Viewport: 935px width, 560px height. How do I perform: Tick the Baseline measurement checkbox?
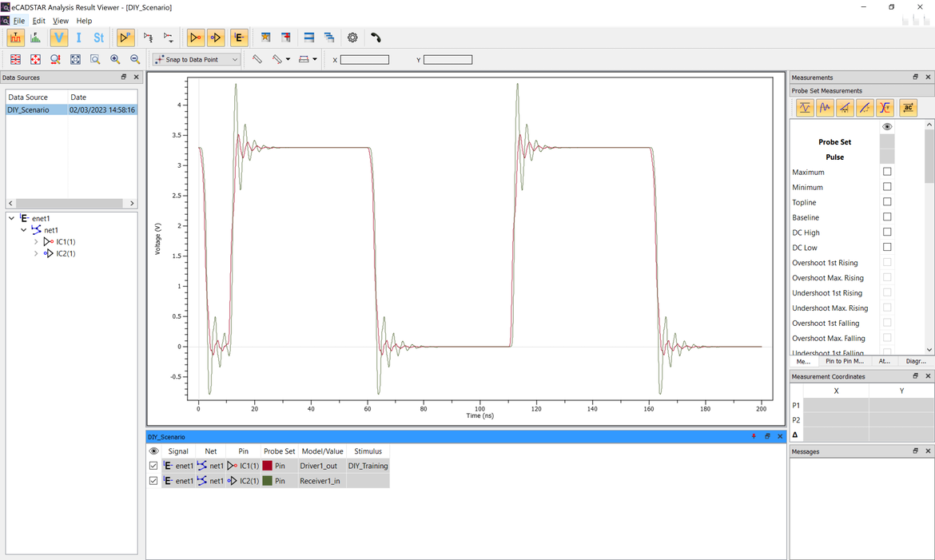[887, 217]
